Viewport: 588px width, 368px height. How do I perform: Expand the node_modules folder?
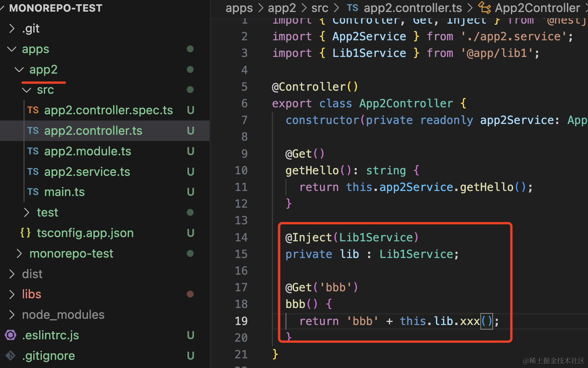(x=12, y=315)
